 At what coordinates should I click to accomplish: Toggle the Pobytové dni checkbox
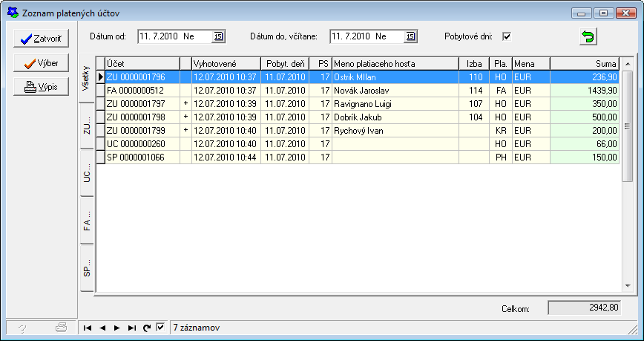(x=507, y=36)
